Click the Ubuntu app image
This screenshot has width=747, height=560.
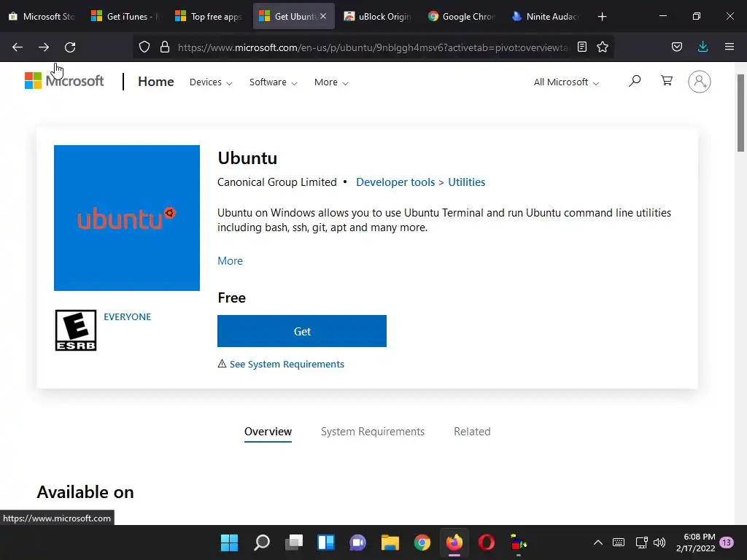(127, 218)
